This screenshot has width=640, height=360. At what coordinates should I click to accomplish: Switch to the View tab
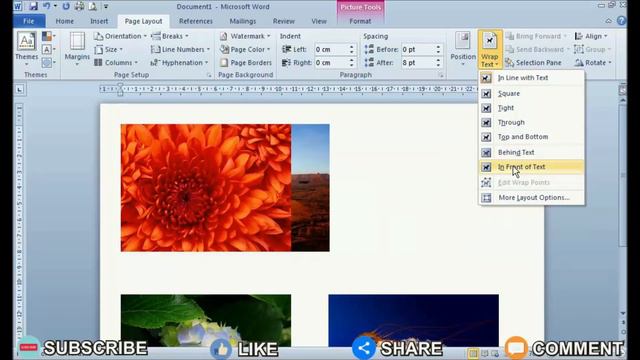[319, 21]
